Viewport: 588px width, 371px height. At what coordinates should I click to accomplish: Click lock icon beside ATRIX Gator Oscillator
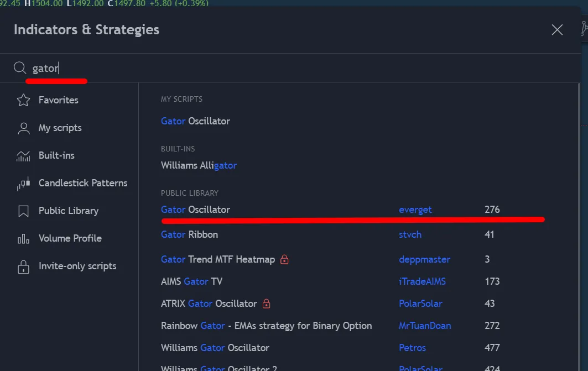point(266,304)
